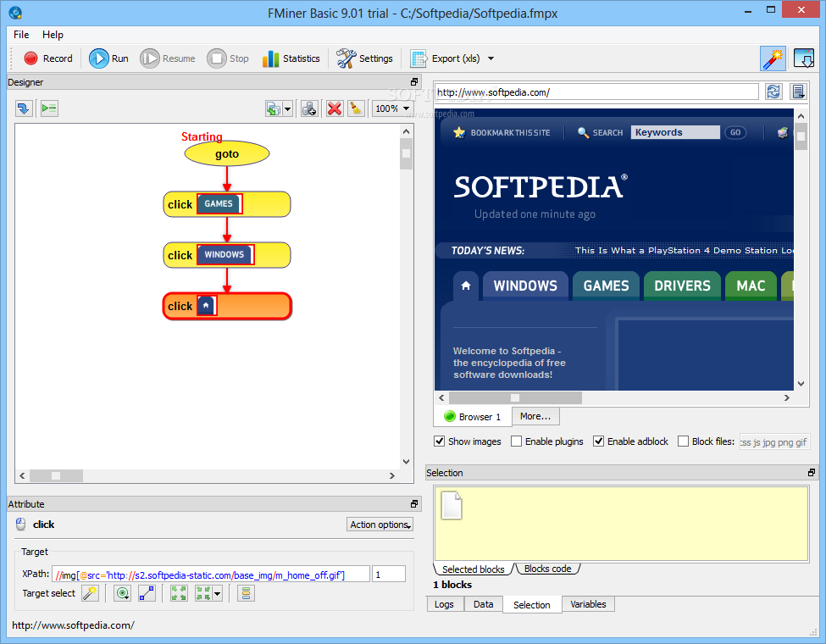Click WINDOWS tab on Softpedia page

point(525,286)
